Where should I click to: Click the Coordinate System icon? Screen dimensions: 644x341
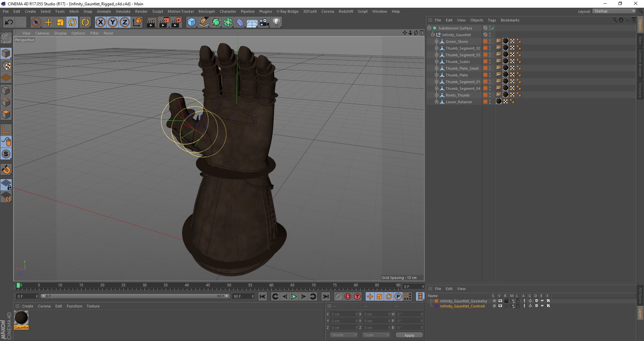[137, 22]
